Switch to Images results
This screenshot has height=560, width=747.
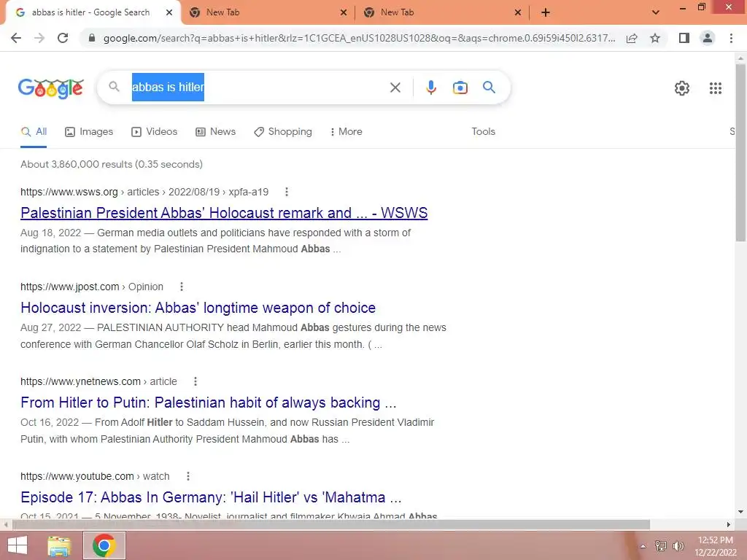(89, 132)
